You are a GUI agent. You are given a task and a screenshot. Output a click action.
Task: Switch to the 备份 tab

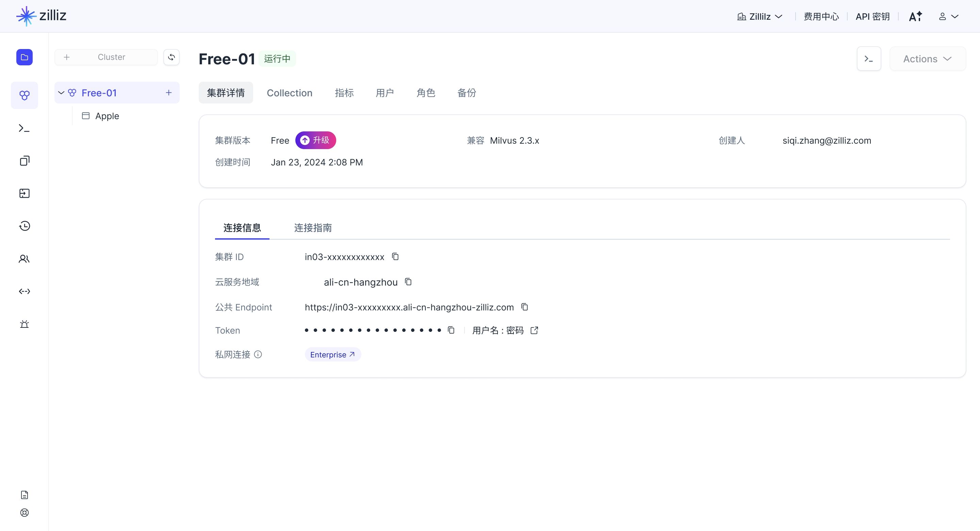pos(467,93)
